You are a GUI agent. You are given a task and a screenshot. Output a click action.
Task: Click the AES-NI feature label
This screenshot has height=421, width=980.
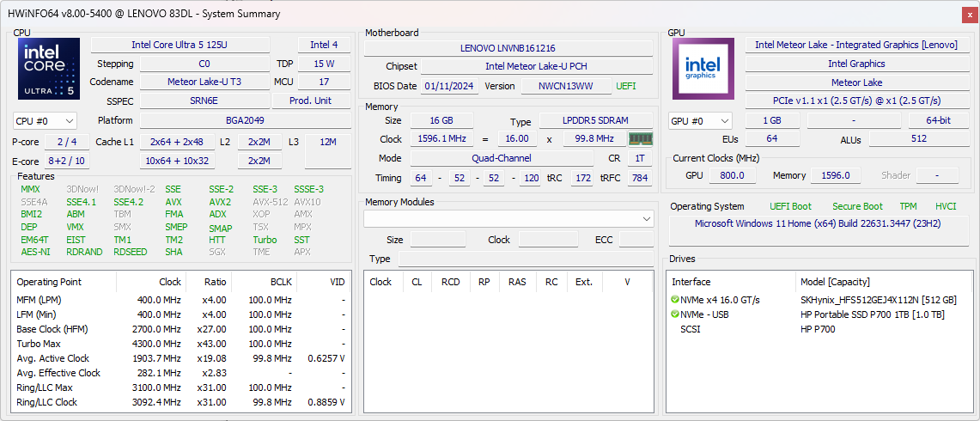coord(35,252)
